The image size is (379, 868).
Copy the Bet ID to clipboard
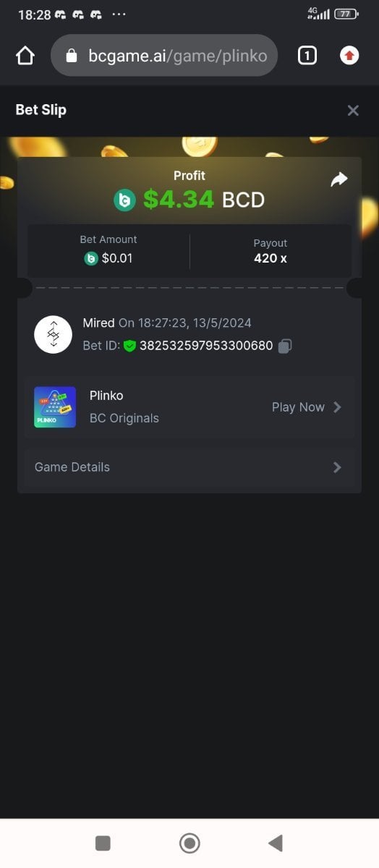285,346
